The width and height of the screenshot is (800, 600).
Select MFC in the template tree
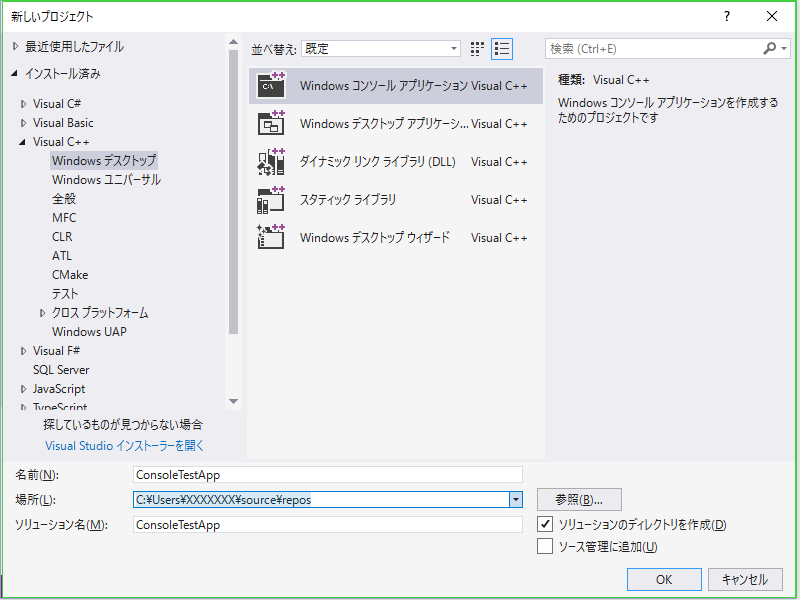(x=64, y=218)
